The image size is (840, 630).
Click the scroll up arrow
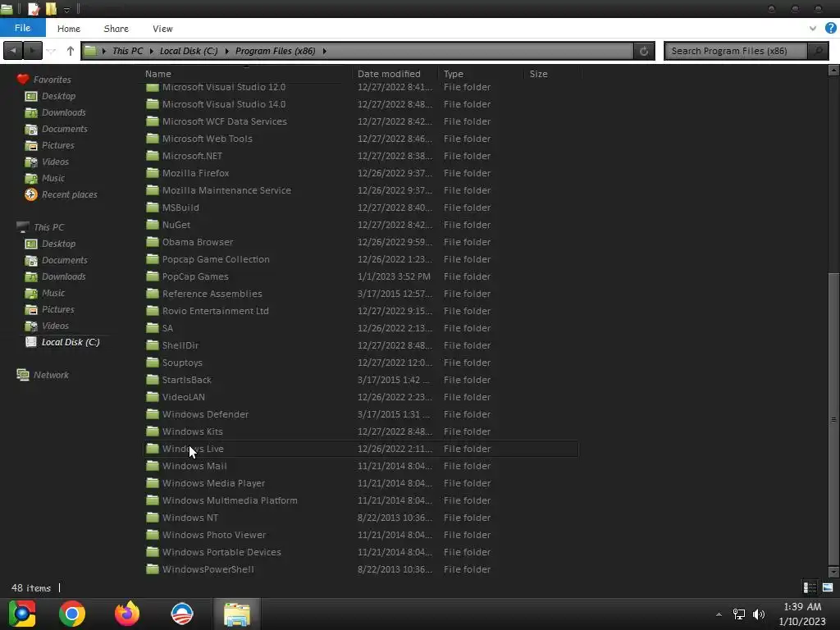click(833, 71)
